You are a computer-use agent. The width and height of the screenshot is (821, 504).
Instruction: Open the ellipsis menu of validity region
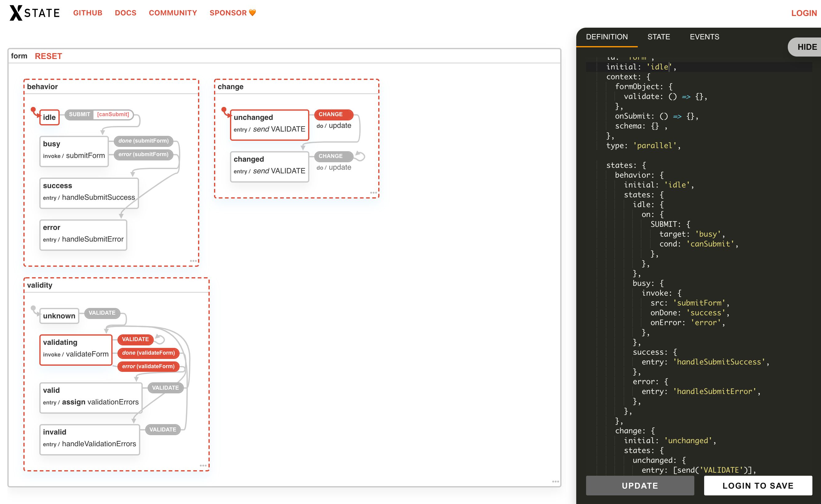(203, 466)
